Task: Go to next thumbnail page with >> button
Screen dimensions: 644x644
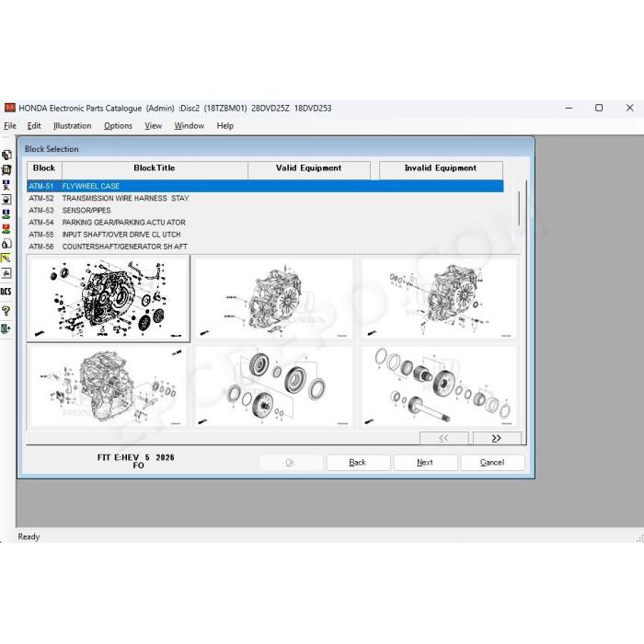Action: tap(497, 438)
